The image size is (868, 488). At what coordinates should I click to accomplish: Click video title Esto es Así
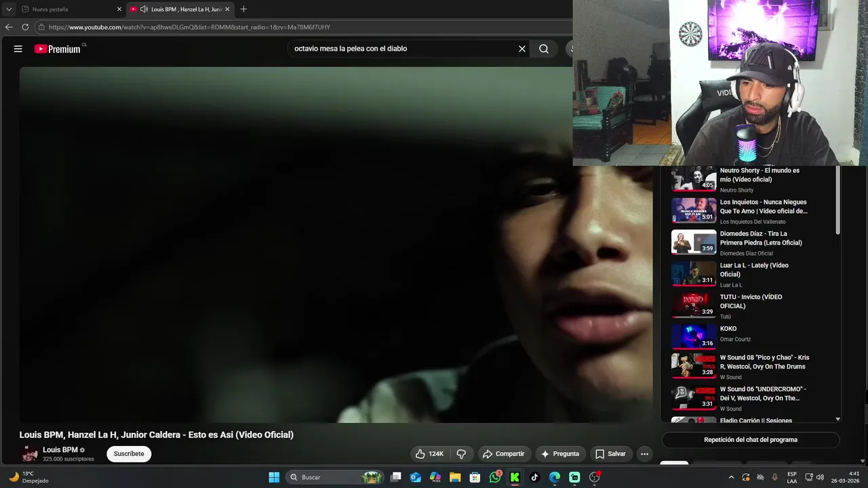157,435
